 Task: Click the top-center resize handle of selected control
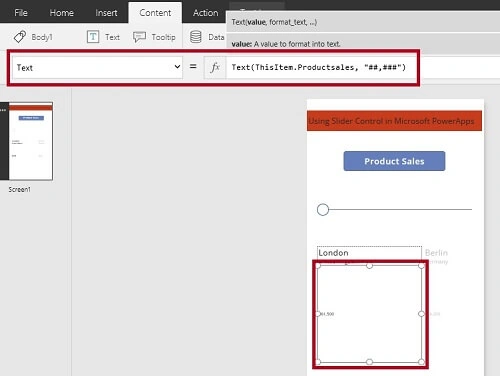[x=369, y=266]
